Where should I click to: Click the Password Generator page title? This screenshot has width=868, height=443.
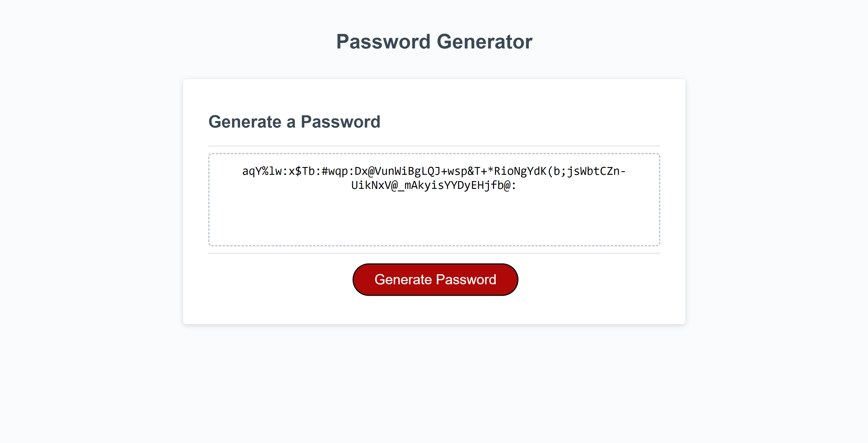434,41
